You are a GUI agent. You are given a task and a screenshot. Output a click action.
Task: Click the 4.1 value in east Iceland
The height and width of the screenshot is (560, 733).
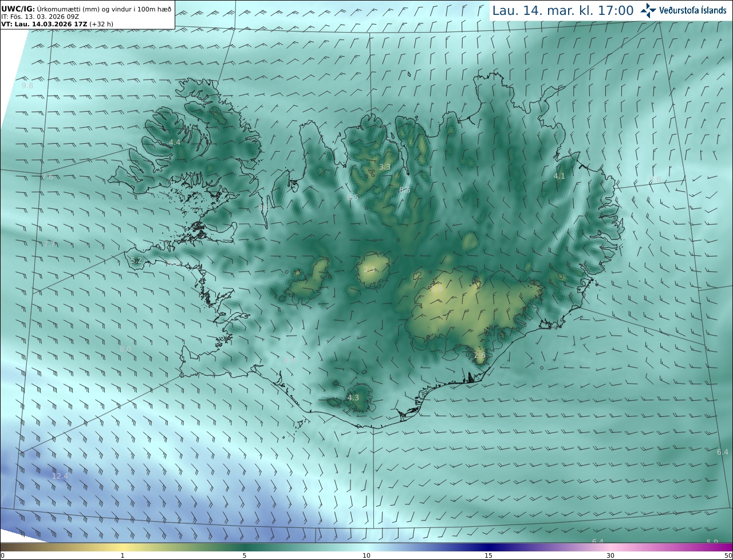tap(559, 176)
